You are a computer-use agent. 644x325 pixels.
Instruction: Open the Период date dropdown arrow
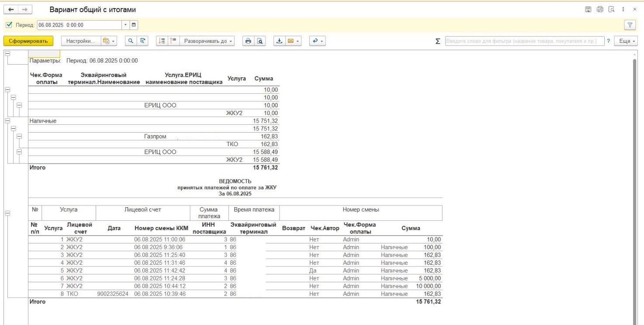point(126,25)
